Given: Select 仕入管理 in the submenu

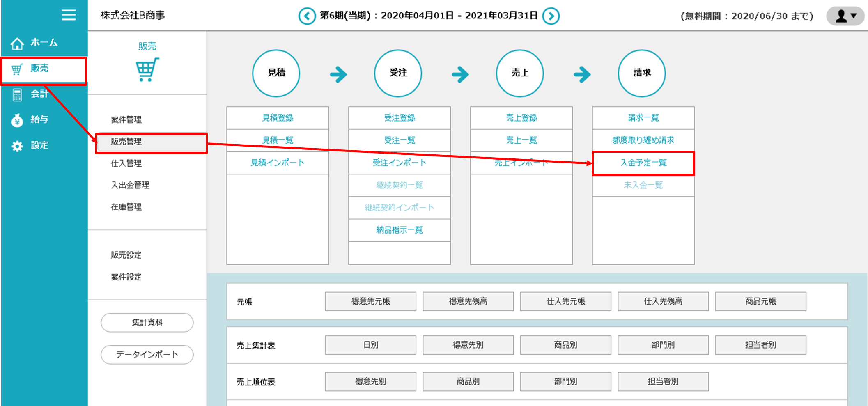Looking at the screenshot, I should [126, 163].
